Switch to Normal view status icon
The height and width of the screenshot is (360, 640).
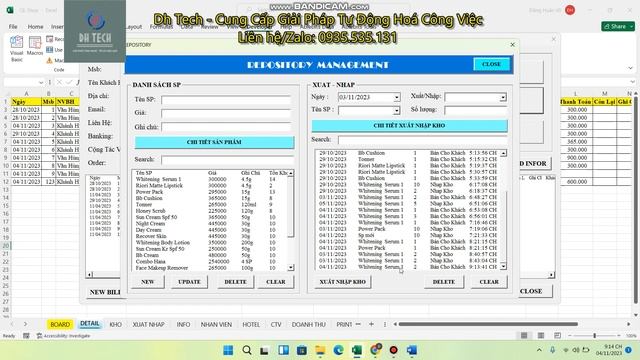(524, 336)
